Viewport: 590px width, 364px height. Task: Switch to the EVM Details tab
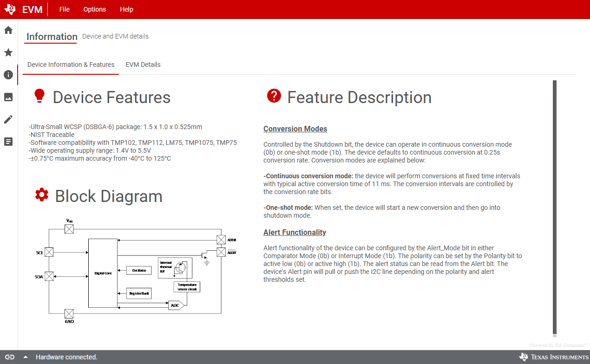[143, 65]
